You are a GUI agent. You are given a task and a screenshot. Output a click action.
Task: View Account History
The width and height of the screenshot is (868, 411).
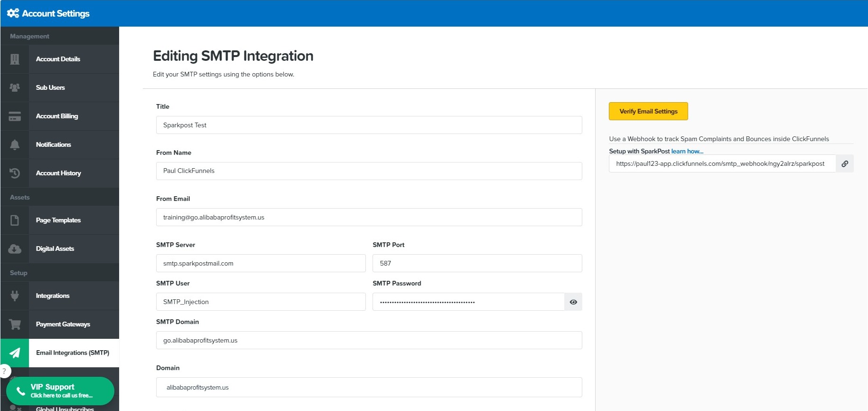(59, 173)
